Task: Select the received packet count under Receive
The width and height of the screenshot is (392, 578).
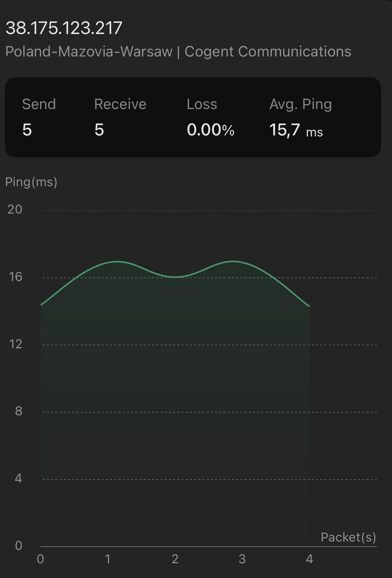Action: 99,130
